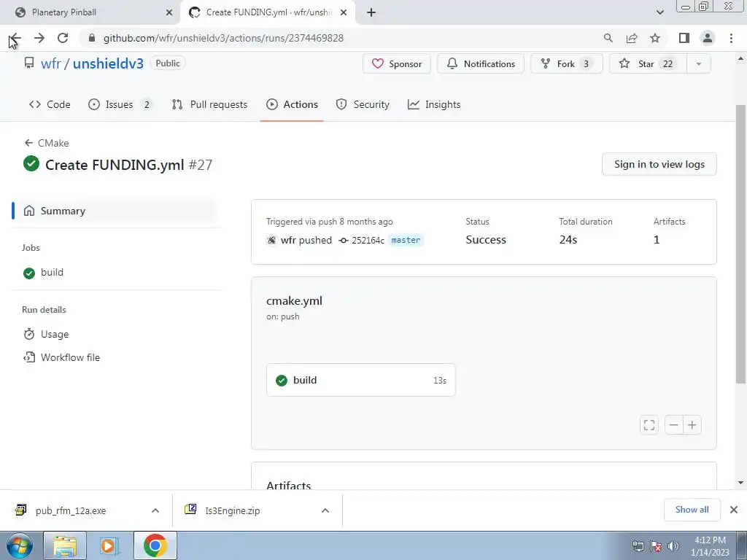Open the Security tab

(x=363, y=104)
